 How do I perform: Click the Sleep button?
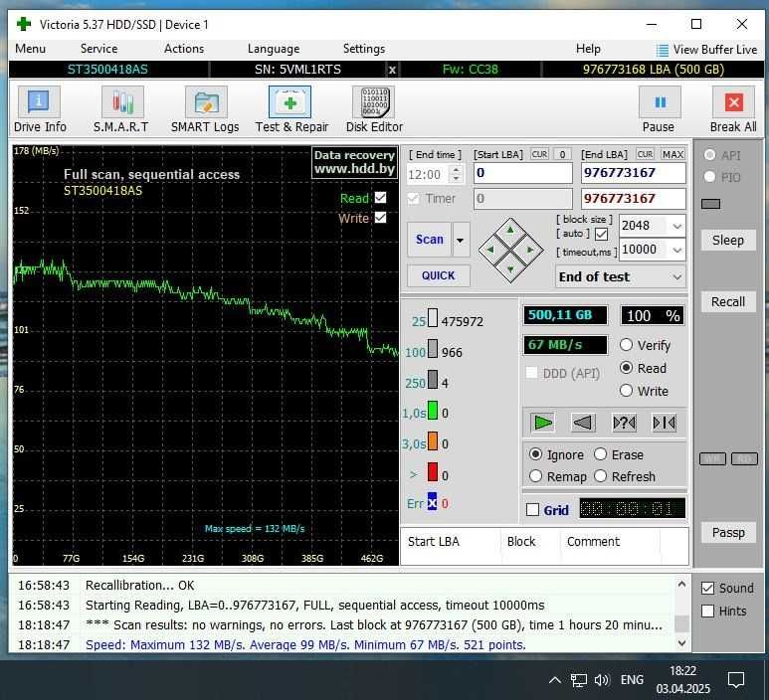[x=728, y=241]
